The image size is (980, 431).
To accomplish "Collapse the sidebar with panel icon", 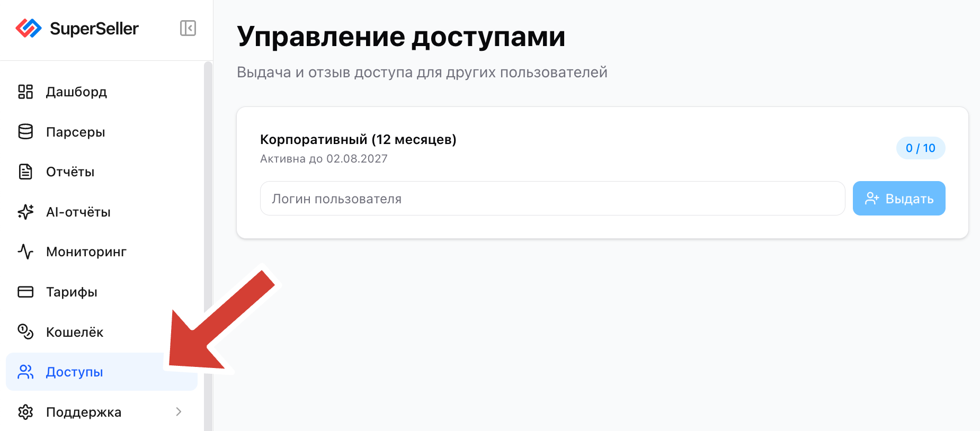I will point(188,28).
